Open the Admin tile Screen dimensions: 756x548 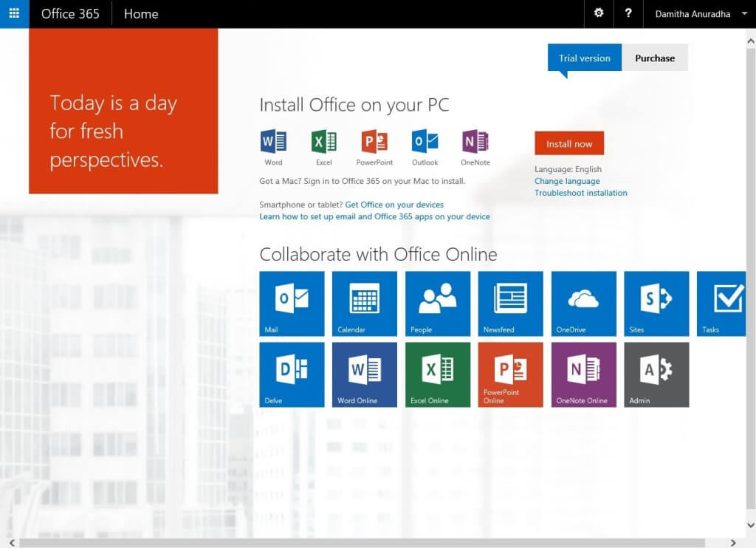pyautogui.click(x=656, y=374)
